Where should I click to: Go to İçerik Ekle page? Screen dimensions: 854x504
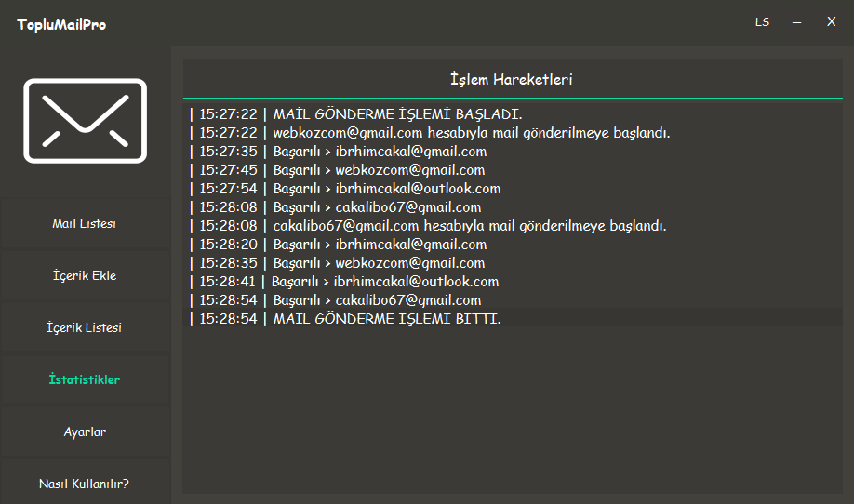click(x=85, y=275)
